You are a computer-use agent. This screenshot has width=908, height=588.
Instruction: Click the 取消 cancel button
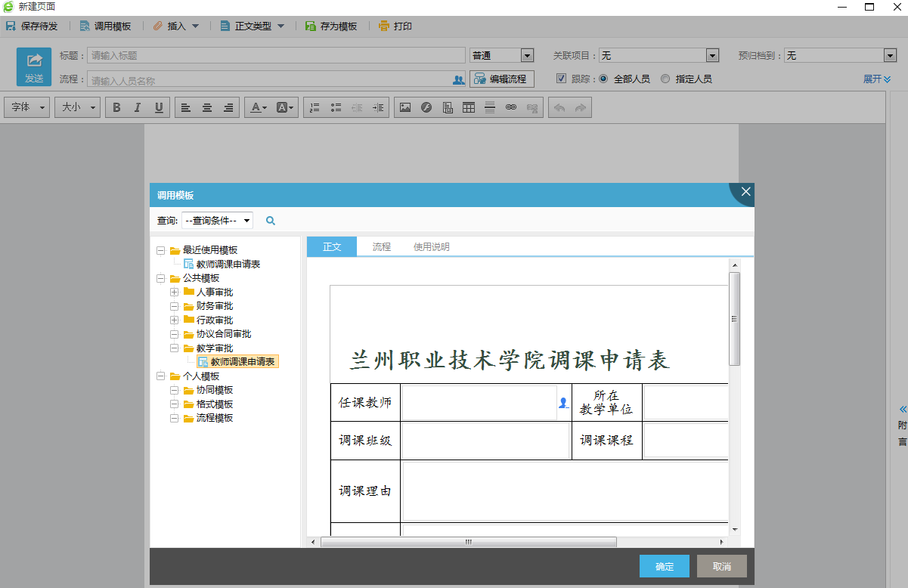[722, 566]
